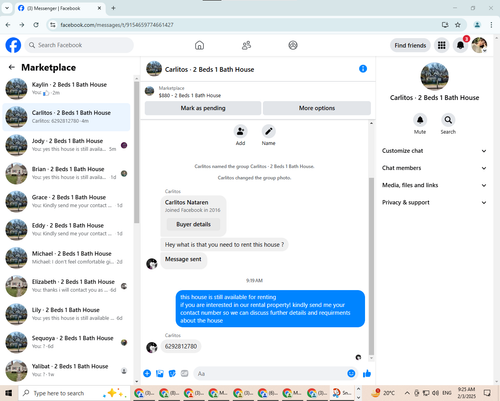This screenshot has width=500, height=401.
Task: Open Chrome menu three dots
Action: point(491,25)
